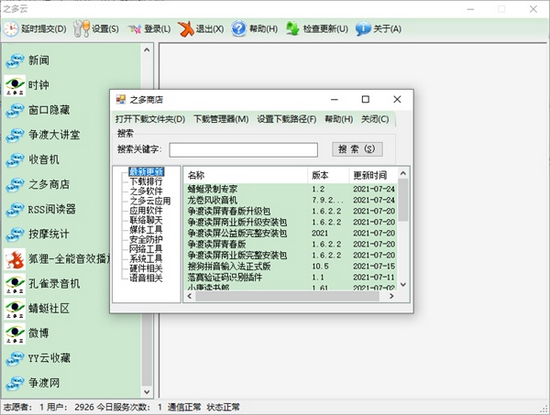Viewport: 550px width, 415px height.
Task: Click list horizontal scroll left arrow
Action: pyautogui.click(x=190, y=296)
